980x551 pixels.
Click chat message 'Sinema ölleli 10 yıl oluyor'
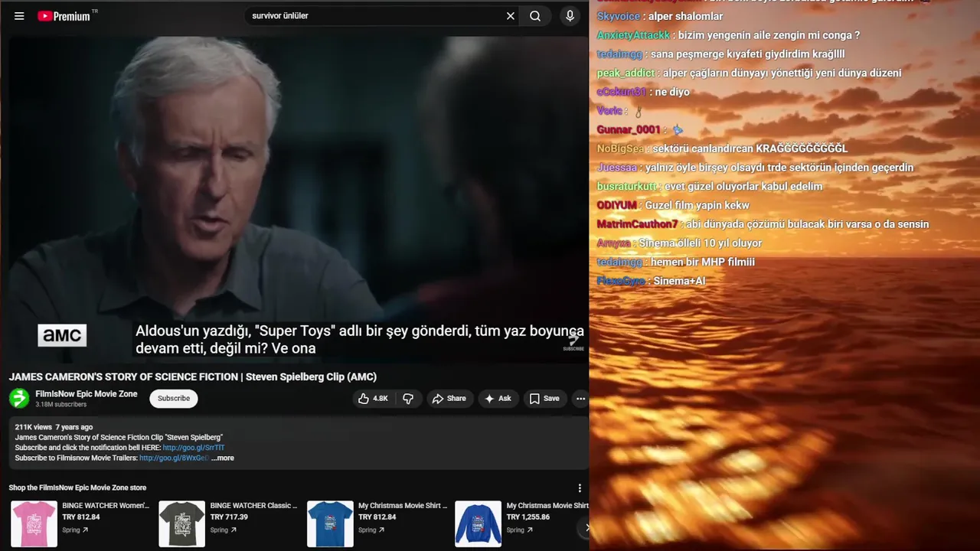pyautogui.click(x=701, y=243)
